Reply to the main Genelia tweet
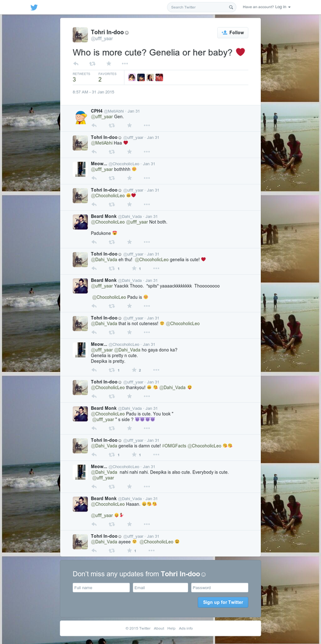 (76, 64)
